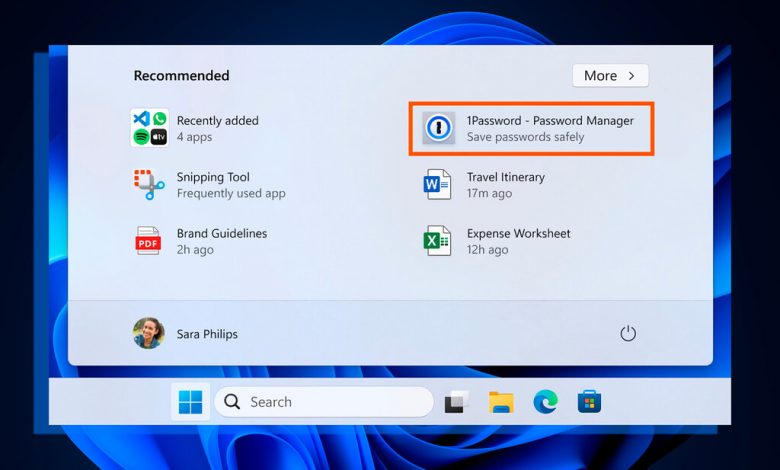Screen dimensions: 780x470
Task: Click the 'Sara Philips' user name
Action: click(x=207, y=334)
